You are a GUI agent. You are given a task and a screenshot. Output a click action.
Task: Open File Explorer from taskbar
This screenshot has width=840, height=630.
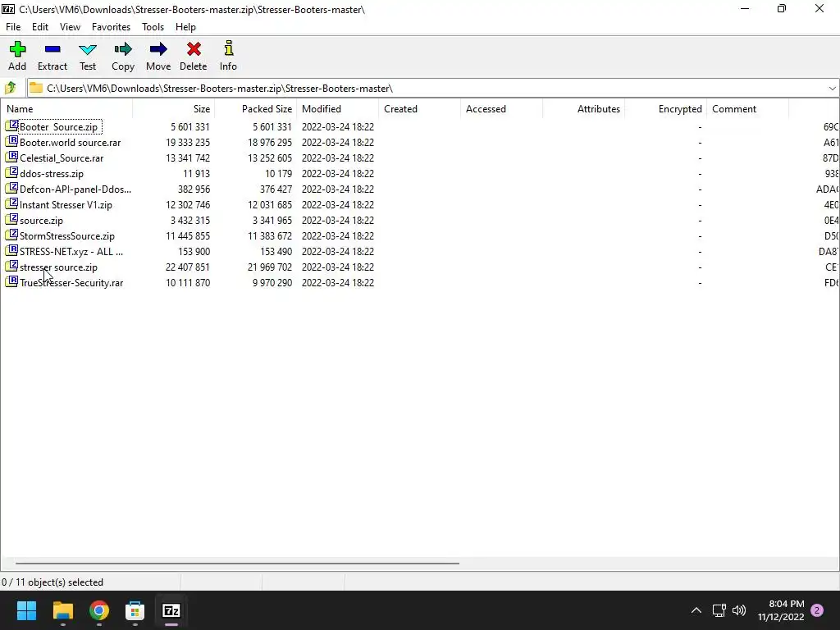62,610
